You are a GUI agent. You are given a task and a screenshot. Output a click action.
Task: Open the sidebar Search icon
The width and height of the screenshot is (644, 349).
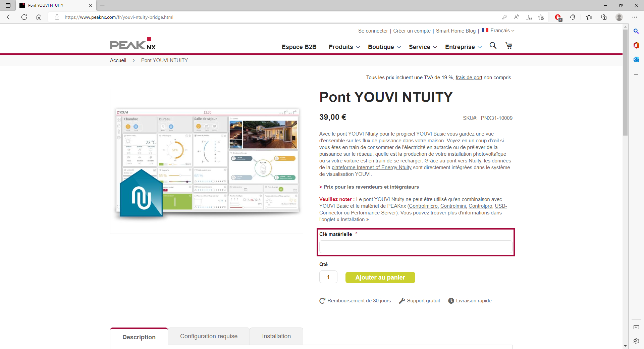tap(636, 31)
